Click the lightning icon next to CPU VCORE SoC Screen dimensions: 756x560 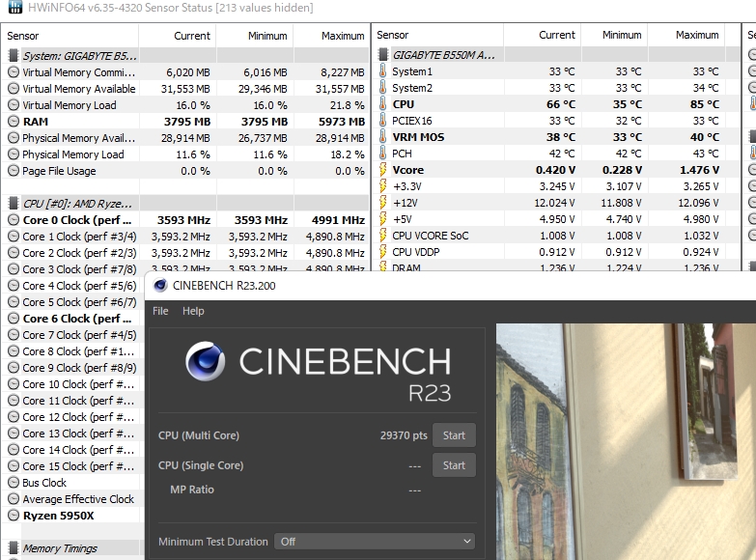click(383, 236)
